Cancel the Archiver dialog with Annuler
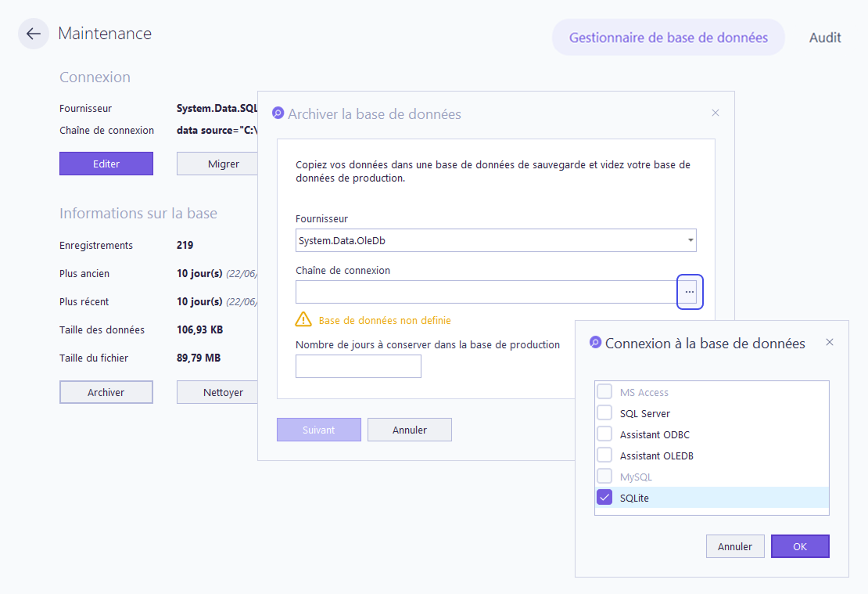The image size is (868, 594). pos(410,430)
